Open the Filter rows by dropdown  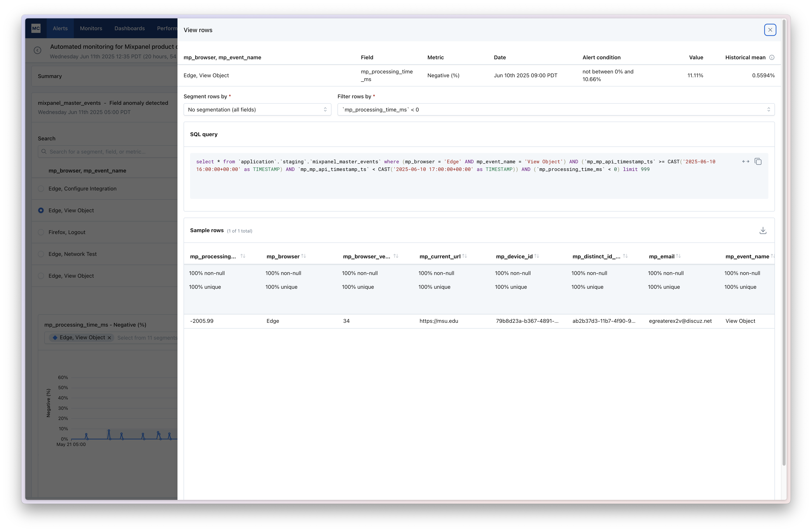[x=556, y=110]
